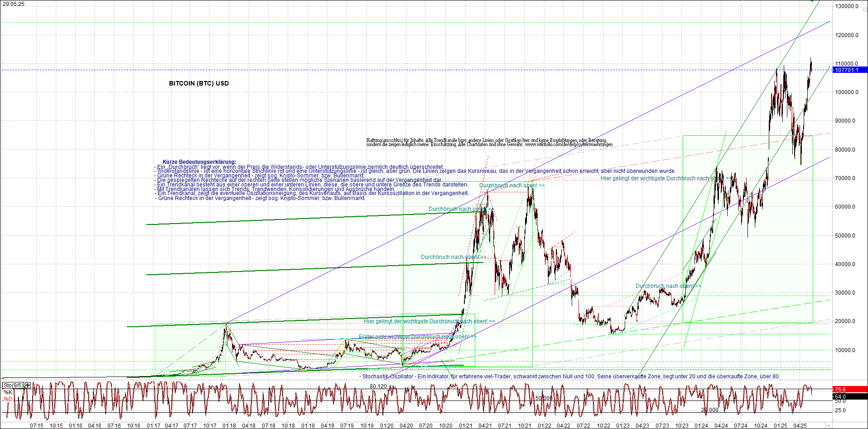Click the 80.120 level label in oscillator
The height and width of the screenshot is (429, 868).
[378, 386]
